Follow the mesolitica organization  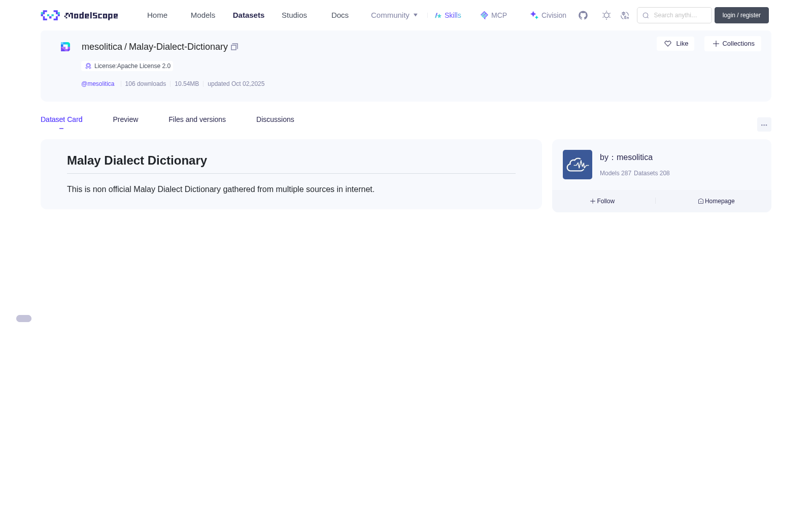(x=602, y=201)
